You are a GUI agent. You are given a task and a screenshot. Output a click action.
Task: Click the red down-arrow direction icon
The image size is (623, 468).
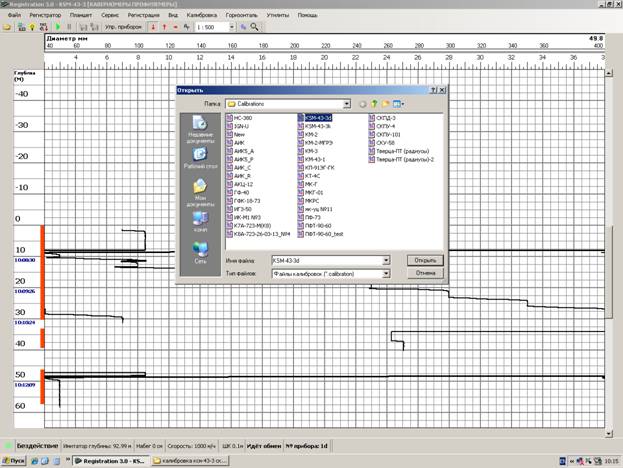(153, 27)
